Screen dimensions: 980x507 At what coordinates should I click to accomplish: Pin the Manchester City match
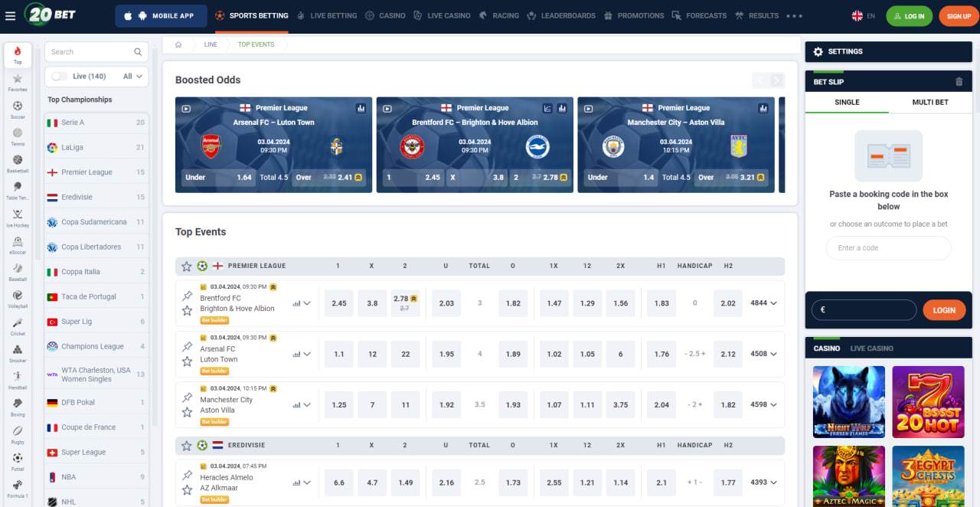point(187,397)
